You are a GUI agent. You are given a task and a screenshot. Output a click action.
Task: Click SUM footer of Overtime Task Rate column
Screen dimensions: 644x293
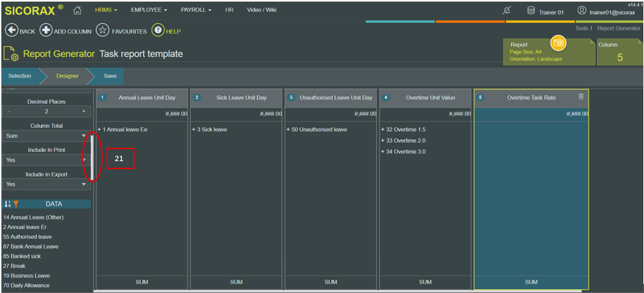(531, 282)
